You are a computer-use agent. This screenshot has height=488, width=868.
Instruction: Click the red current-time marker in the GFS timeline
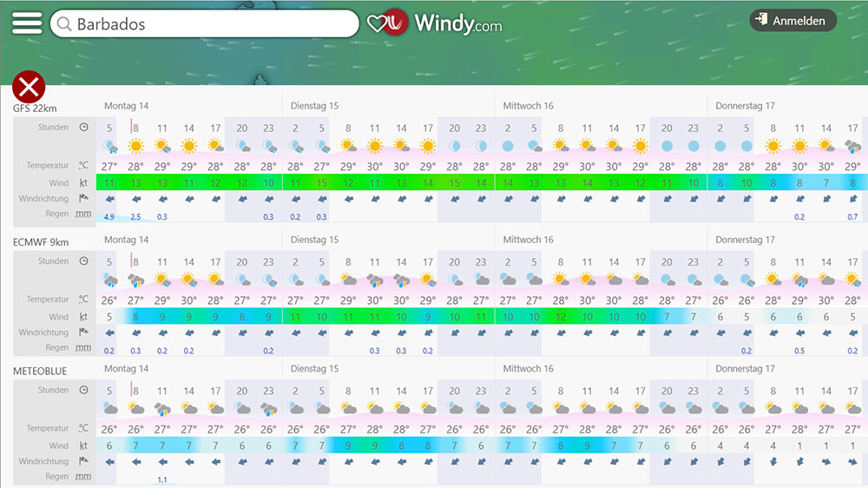click(x=131, y=127)
